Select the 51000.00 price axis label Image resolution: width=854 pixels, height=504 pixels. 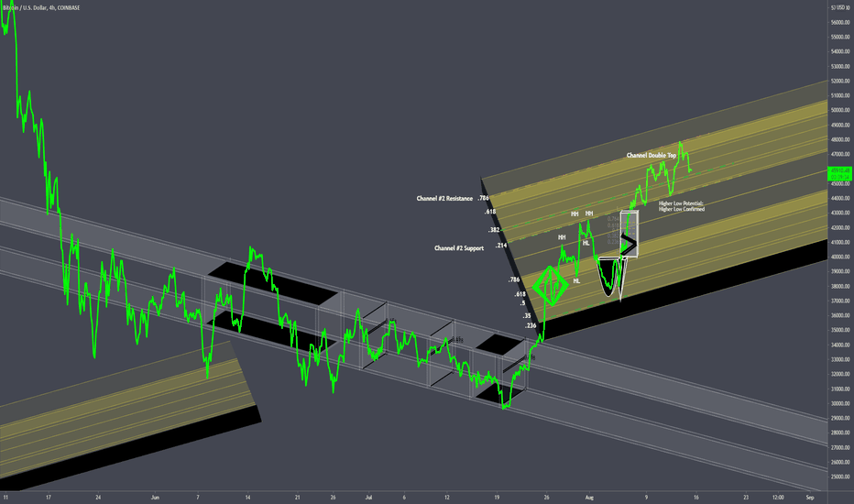[x=841, y=96]
